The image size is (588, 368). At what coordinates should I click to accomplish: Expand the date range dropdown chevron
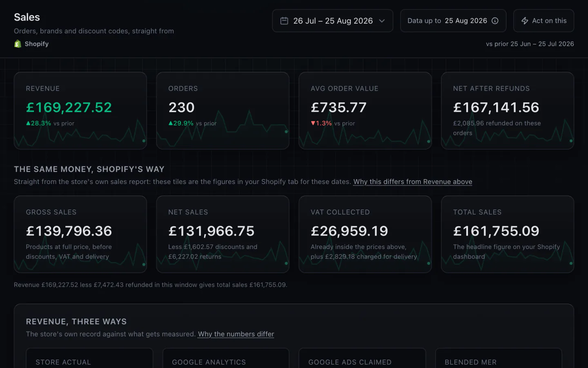click(382, 21)
